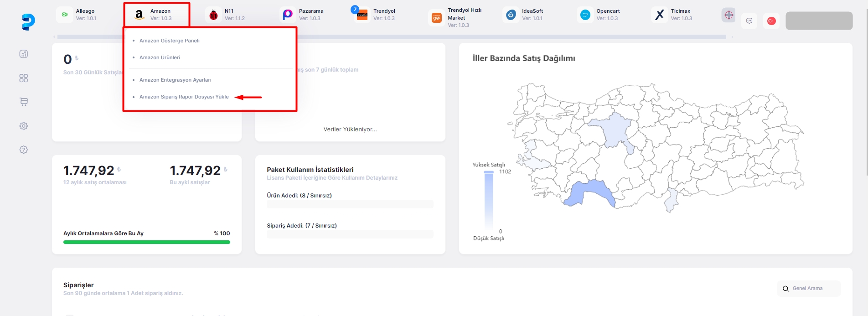Open the settings gear in sidebar
The image size is (868, 316).
(x=24, y=126)
